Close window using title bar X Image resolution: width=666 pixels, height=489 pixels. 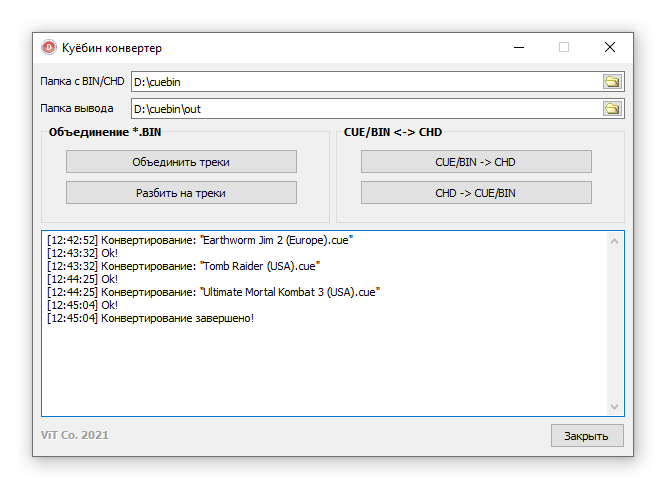[610, 47]
